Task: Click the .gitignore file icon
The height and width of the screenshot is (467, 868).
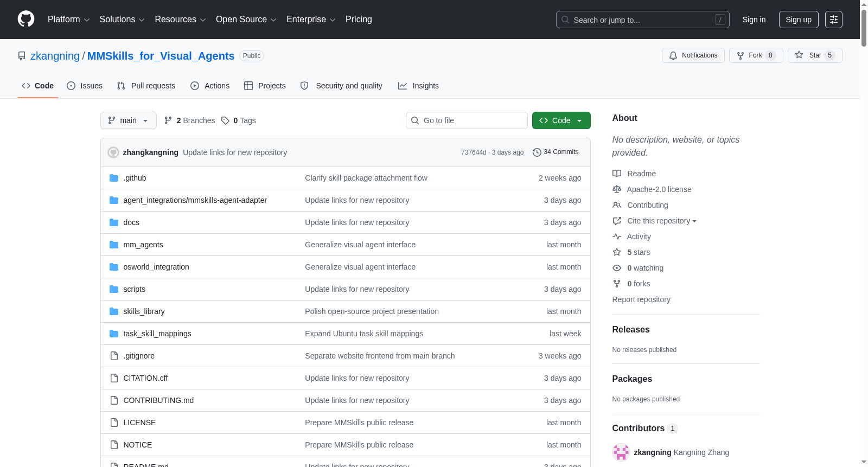Action: tap(114, 356)
